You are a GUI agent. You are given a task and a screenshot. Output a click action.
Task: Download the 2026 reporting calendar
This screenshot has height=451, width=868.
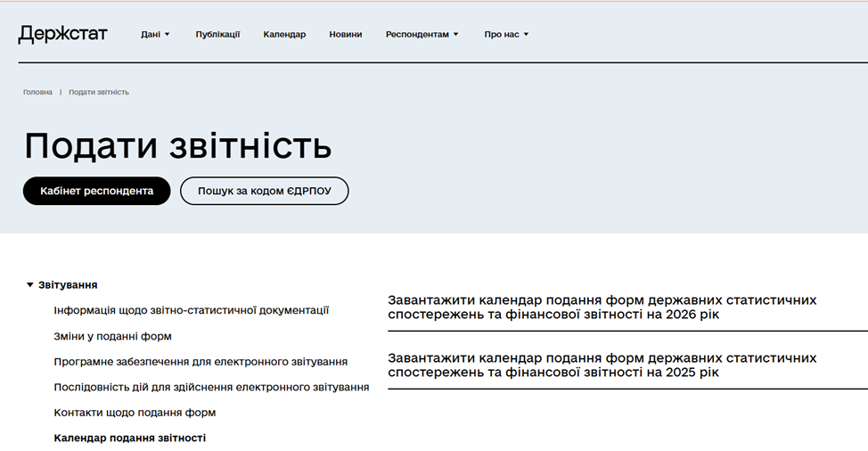[602, 307]
